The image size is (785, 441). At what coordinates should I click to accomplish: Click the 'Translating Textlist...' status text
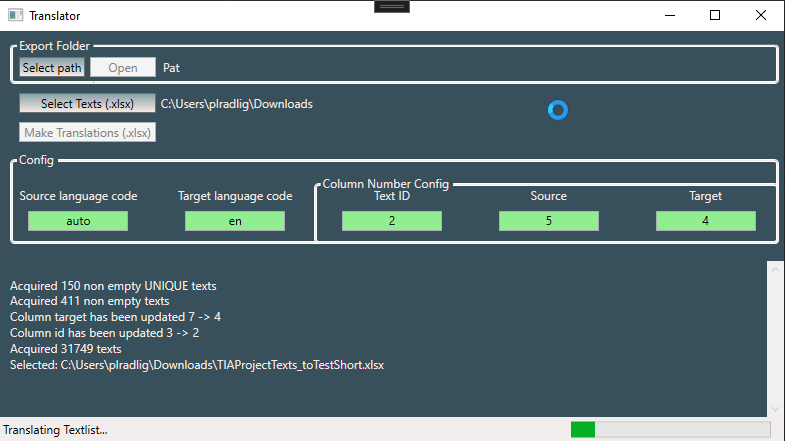click(x=55, y=430)
